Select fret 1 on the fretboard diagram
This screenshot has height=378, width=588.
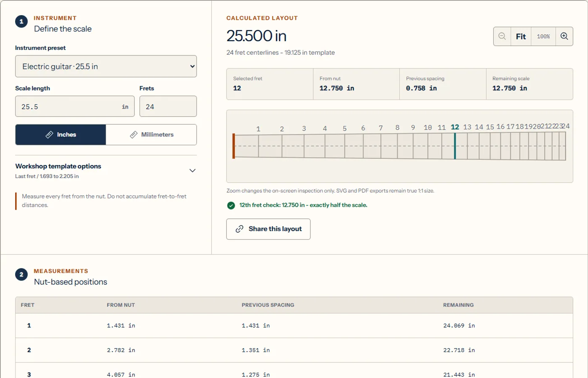tap(258, 146)
